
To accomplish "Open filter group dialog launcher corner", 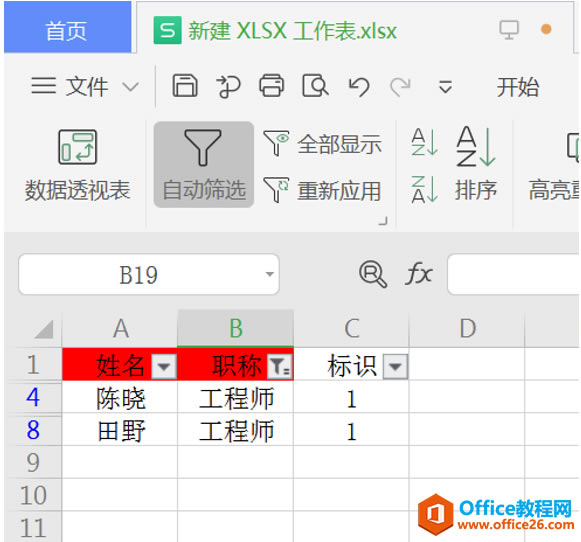I will [x=383, y=221].
